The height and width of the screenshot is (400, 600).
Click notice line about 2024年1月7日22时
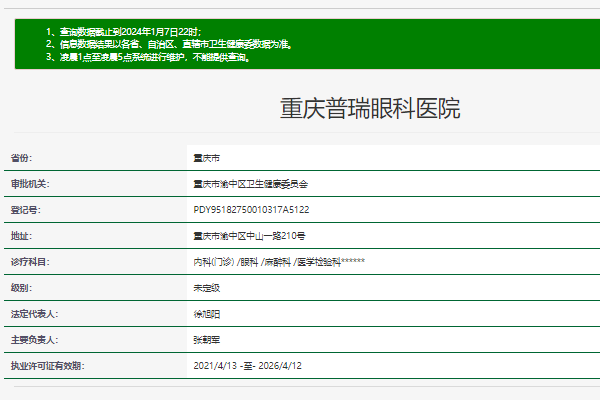124,32
